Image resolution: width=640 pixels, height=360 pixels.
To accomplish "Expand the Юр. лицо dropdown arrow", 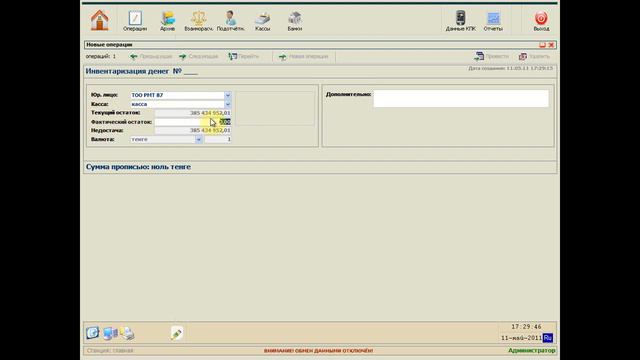I will [228, 95].
